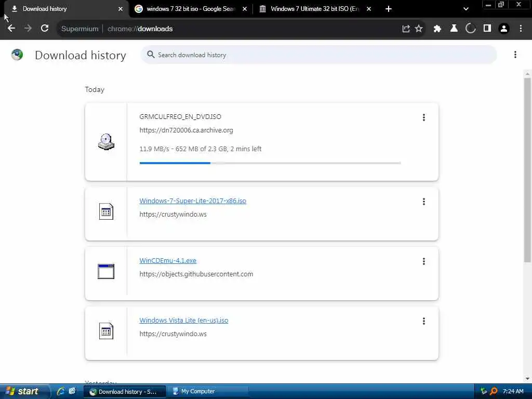The image size is (532, 399).
Task: Select My Computer taskbar button
Action: pyautogui.click(x=208, y=391)
